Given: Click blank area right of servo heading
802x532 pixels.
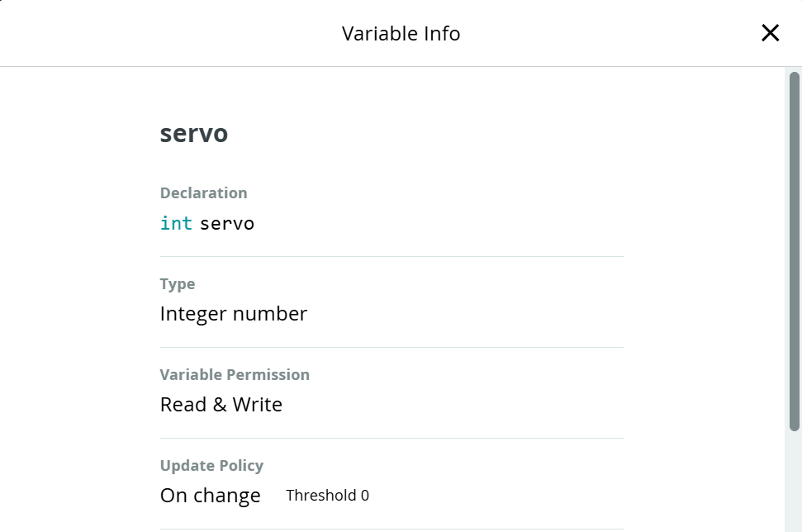Looking at the screenshot, I should 454,133.
